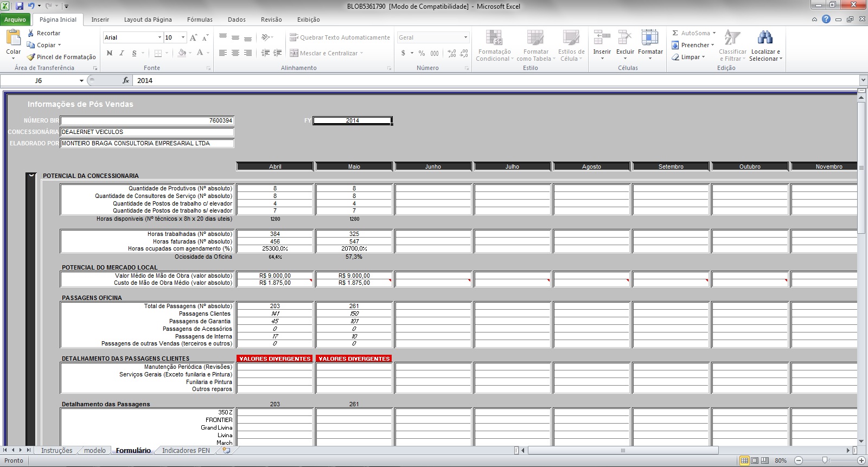Viewport: 868px width, 467px height.
Task: Click the fill color bucket icon
Action: (182, 53)
